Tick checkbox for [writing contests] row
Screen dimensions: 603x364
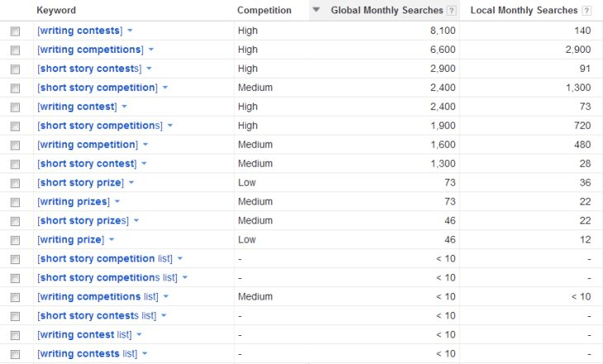[15, 31]
